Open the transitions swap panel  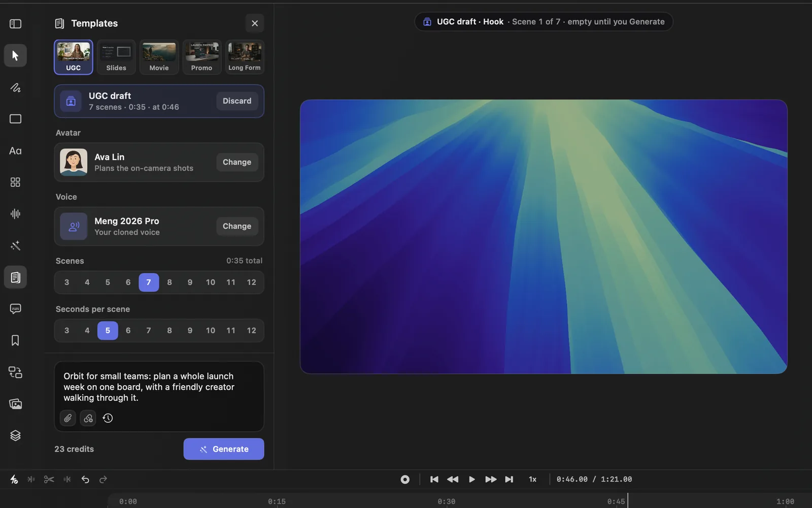15,372
